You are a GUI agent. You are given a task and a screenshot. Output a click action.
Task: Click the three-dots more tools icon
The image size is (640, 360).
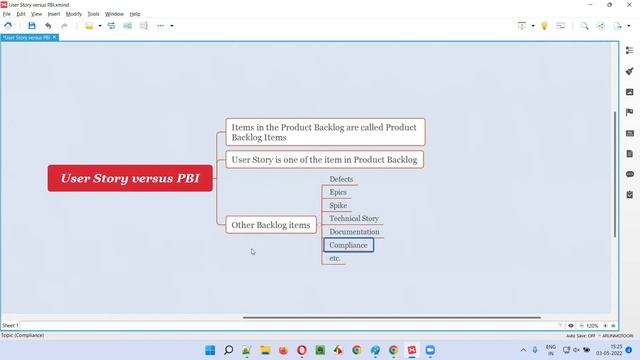[x=160, y=26]
